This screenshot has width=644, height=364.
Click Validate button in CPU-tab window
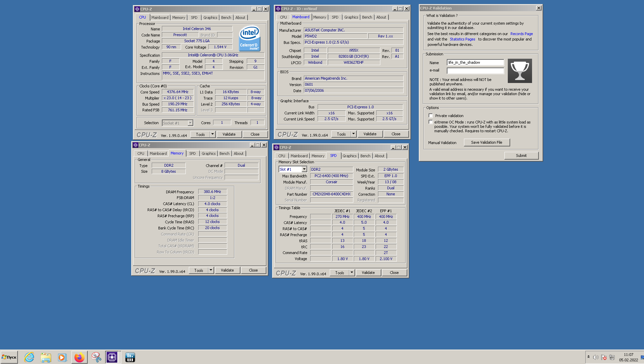(x=229, y=134)
